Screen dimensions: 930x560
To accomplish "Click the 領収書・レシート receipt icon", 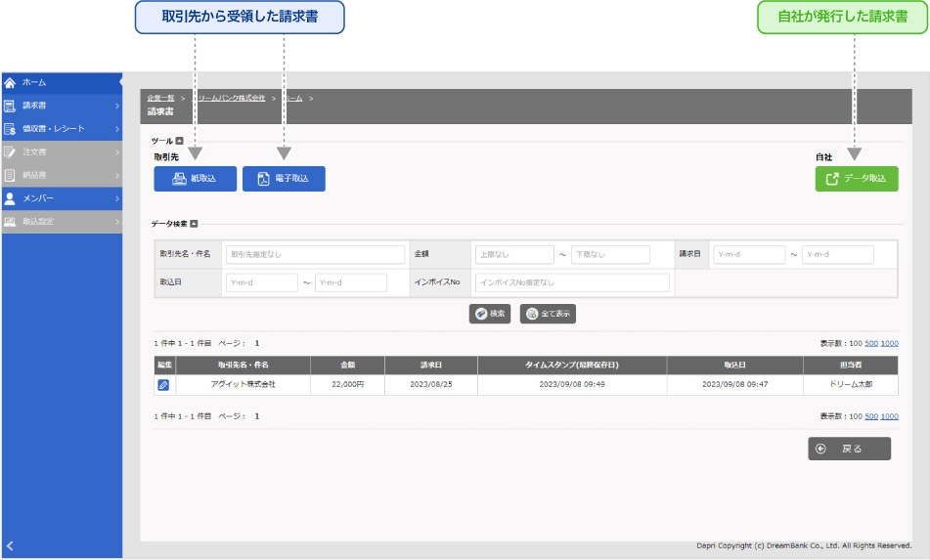I will (x=10, y=129).
